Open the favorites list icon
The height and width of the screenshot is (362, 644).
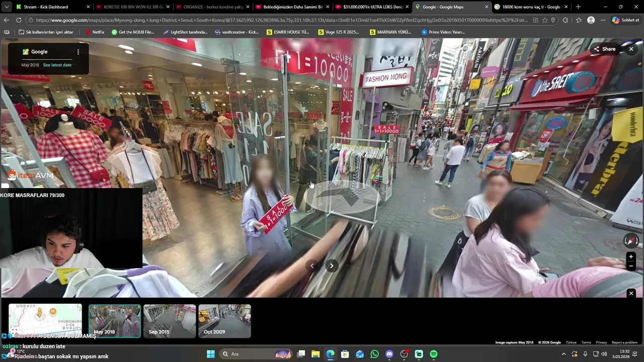(x=579, y=20)
